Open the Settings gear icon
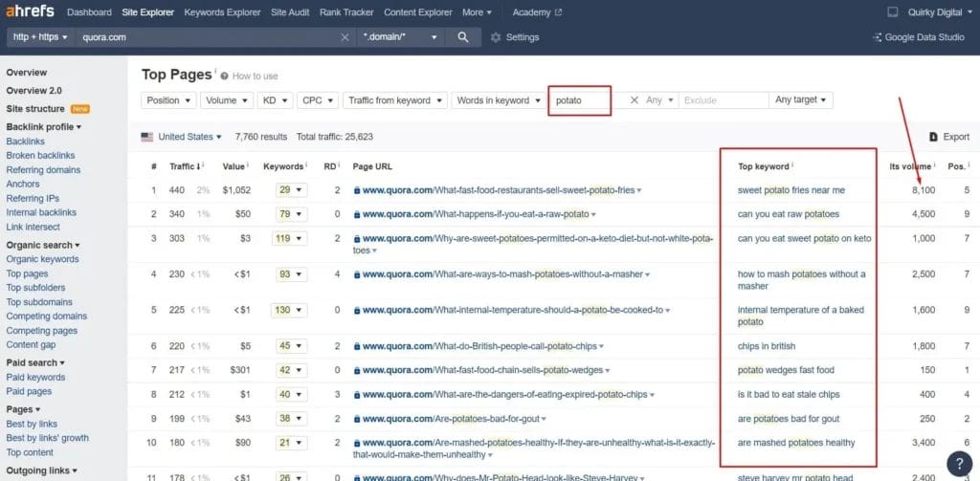 click(496, 37)
